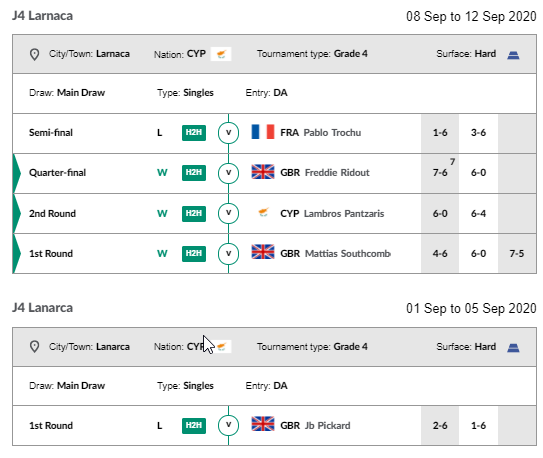Open player profile link Freddie Ridout

point(337,173)
